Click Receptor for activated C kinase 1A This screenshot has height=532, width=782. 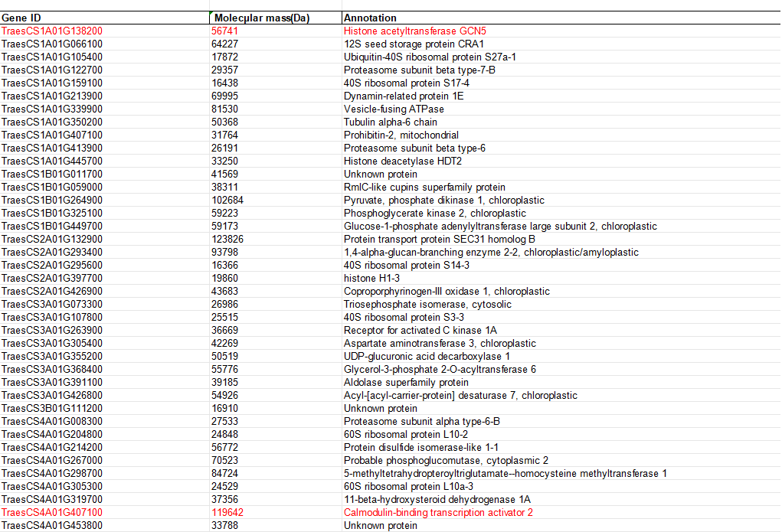(x=420, y=330)
